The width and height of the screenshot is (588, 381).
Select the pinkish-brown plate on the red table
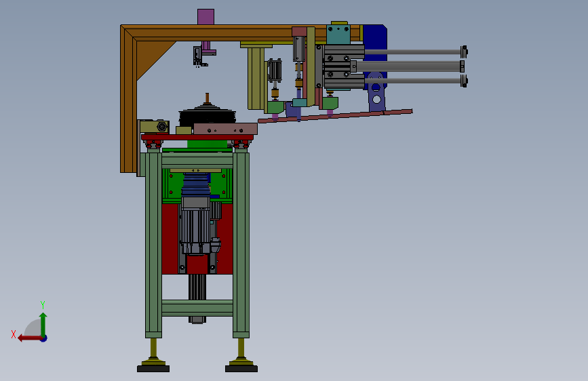click(x=225, y=129)
